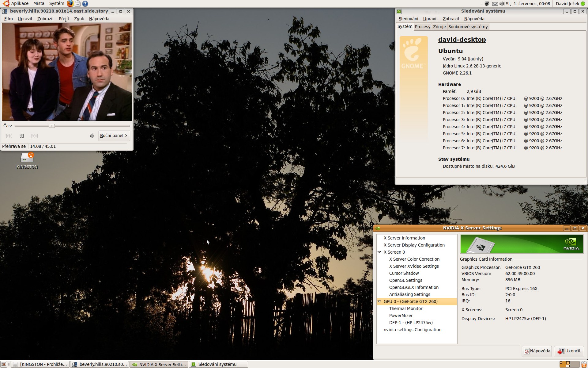Select Thermal Monitor in NVIDIA tree
The image size is (588, 368).
pyautogui.click(x=405, y=309)
